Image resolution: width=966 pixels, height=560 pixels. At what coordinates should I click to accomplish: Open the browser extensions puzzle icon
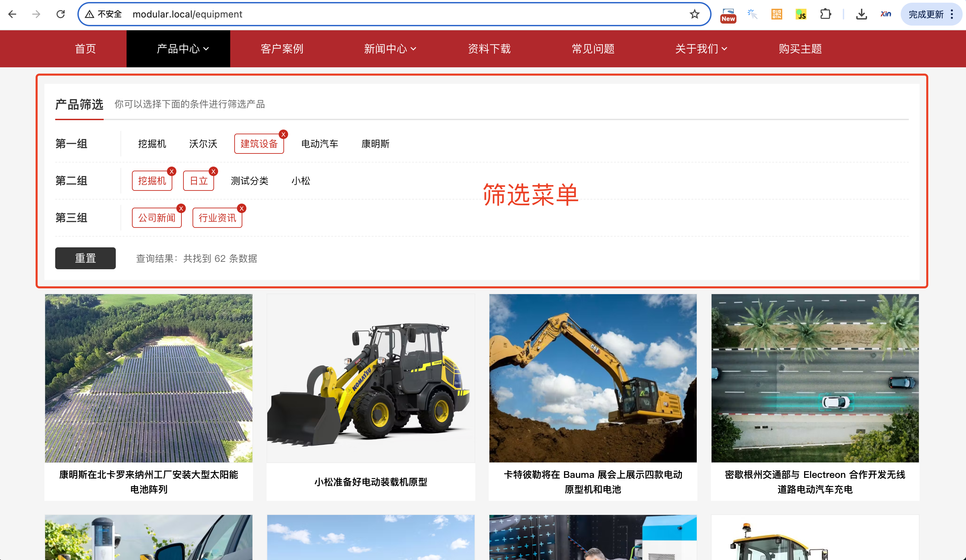[x=825, y=14]
